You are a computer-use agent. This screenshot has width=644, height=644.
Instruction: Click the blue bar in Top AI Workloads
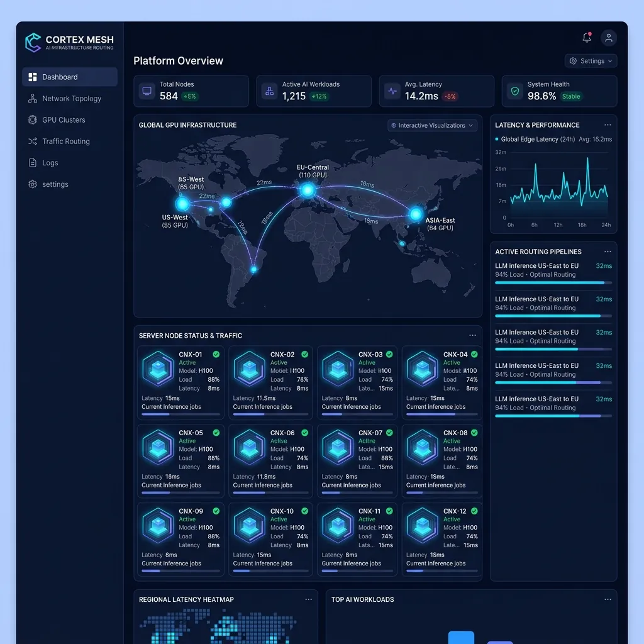pos(461,638)
